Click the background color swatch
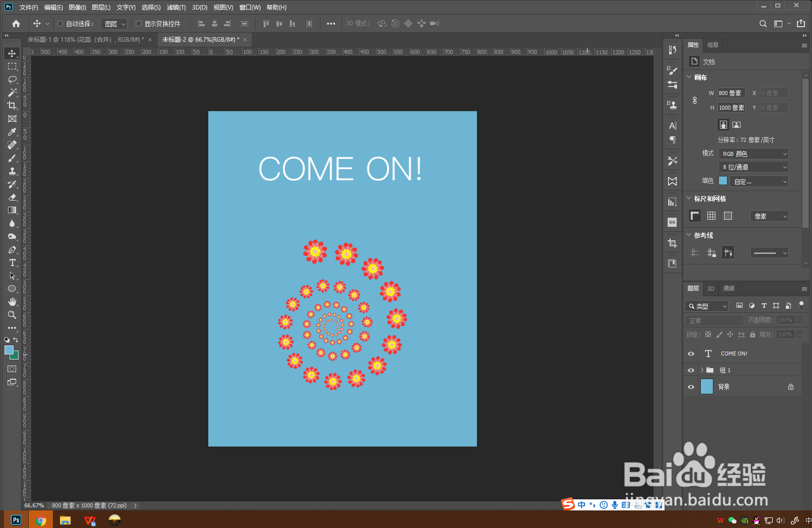 (16, 356)
